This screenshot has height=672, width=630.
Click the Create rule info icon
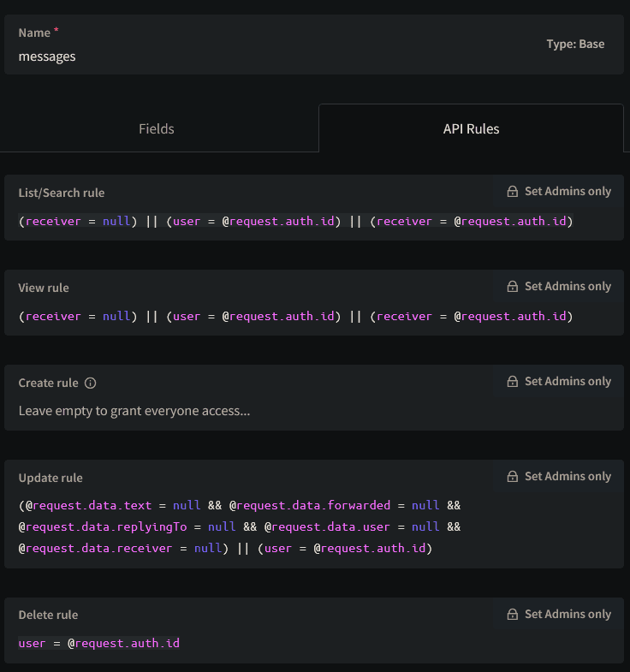[91, 383]
